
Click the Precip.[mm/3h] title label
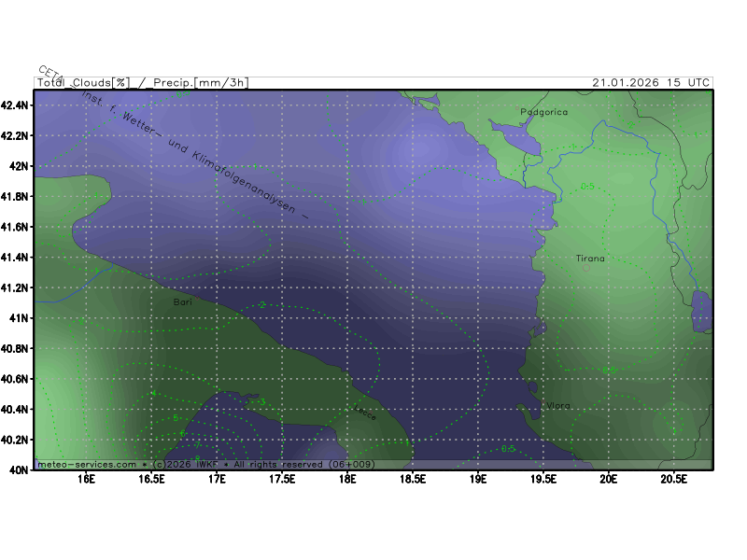coord(199,83)
